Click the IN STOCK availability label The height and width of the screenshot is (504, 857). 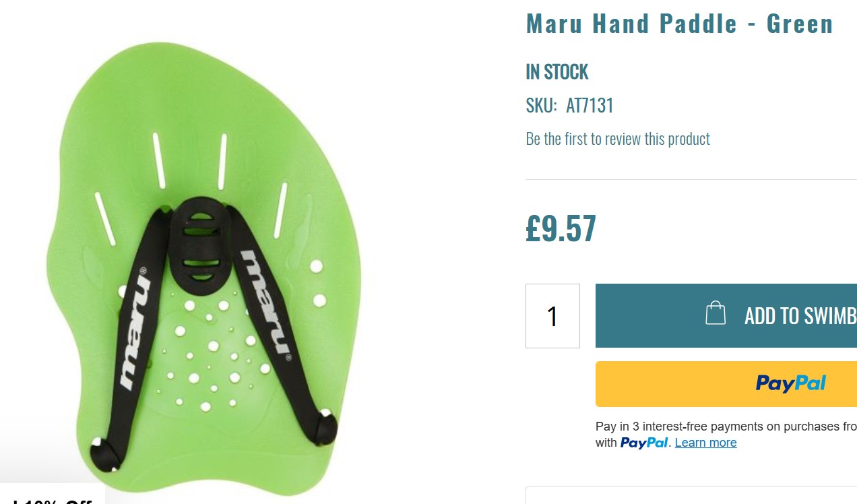click(557, 71)
